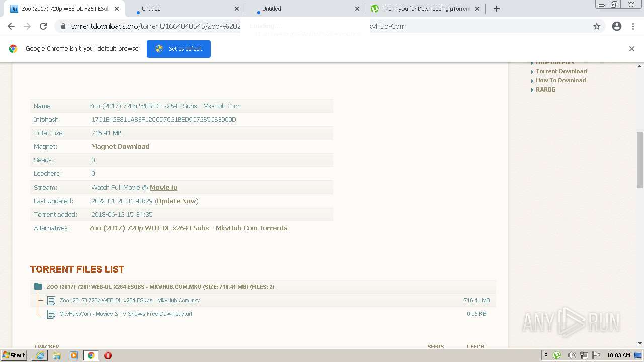Click the taskbar clock 10:03 AM
The image size is (644, 362).
coord(618,355)
